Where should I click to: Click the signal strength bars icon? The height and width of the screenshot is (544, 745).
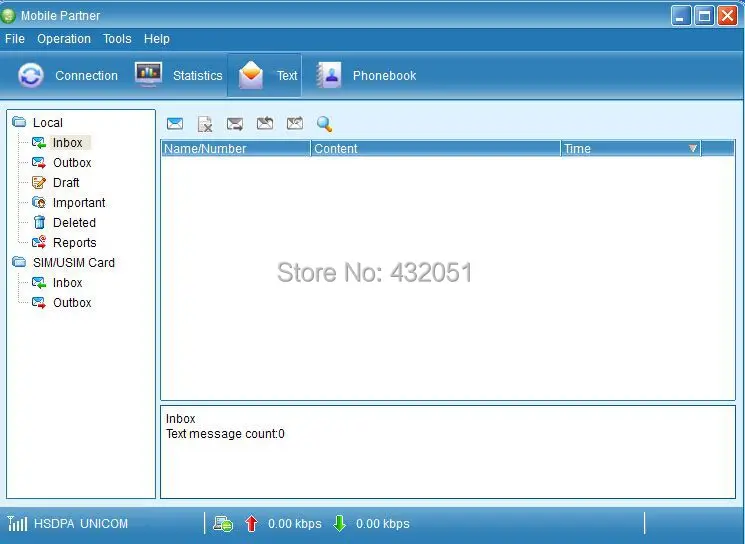click(x=18, y=524)
